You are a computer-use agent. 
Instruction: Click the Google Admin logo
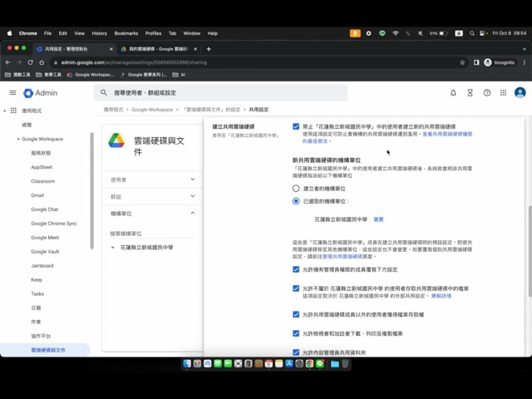41,93
